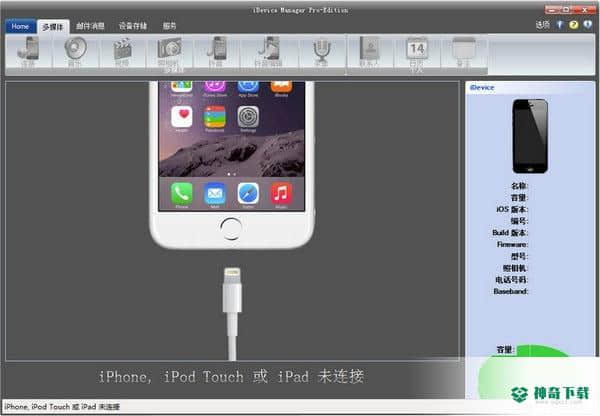Click the Build 版本 label
The height and width of the screenshot is (416, 600).
click(x=510, y=233)
